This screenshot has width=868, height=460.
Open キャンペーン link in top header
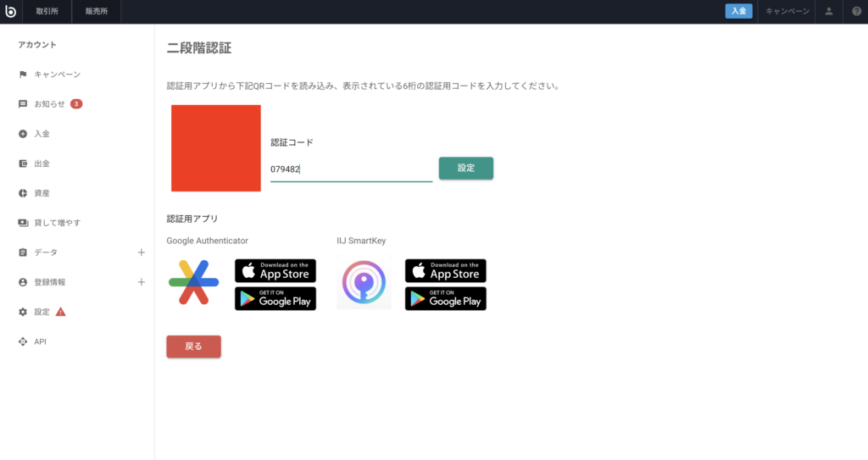point(787,11)
